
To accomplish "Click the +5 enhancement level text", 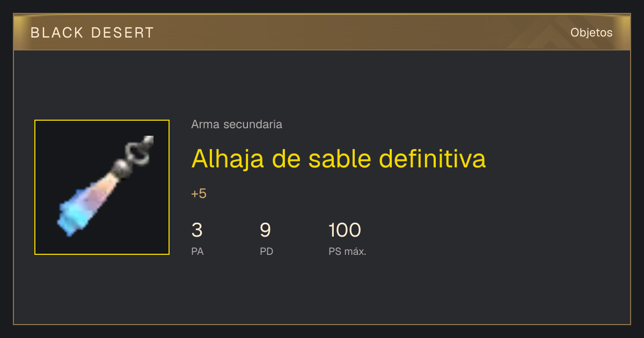I will [x=199, y=194].
